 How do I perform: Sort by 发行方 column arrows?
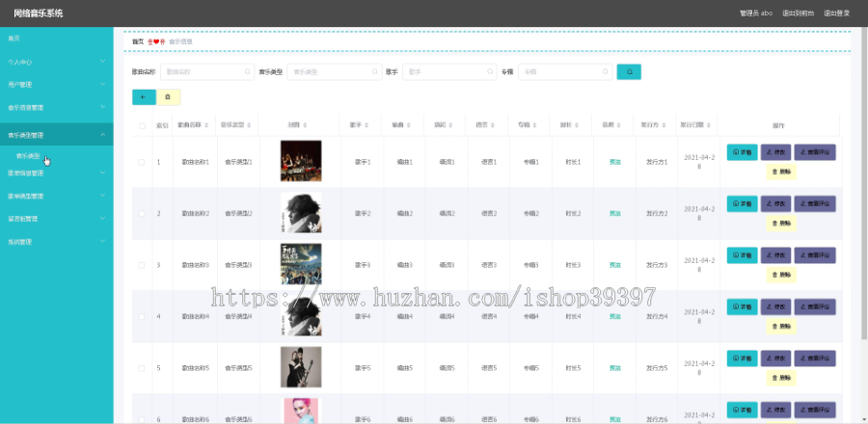click(x=665, y=125)
